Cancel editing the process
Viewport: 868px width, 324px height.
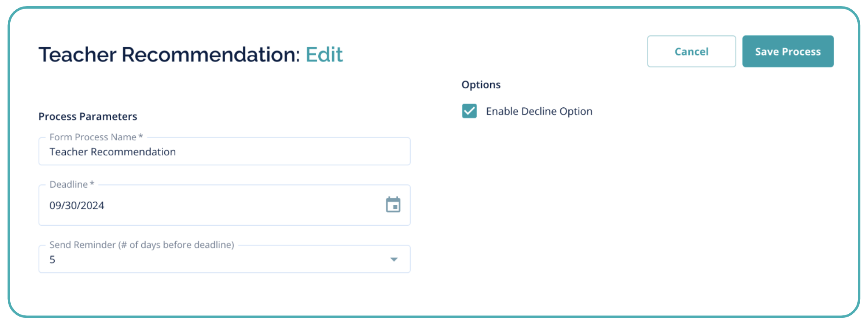691,51
